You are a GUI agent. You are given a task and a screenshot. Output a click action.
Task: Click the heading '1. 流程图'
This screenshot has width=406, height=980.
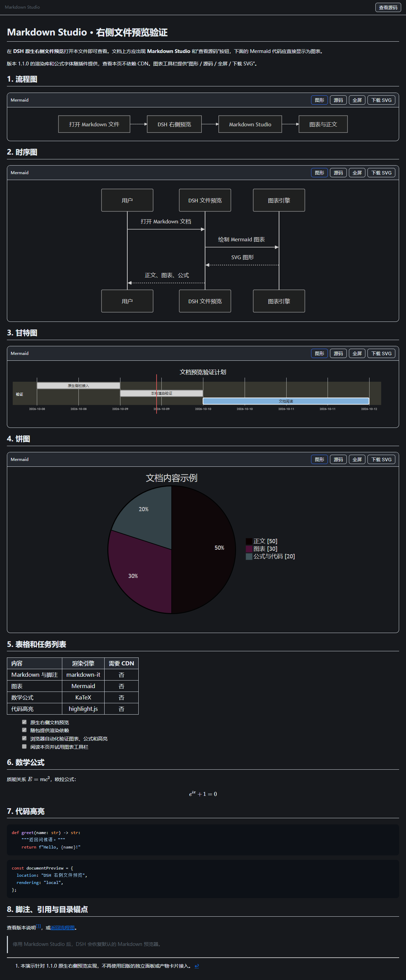[x=22, y=79]
